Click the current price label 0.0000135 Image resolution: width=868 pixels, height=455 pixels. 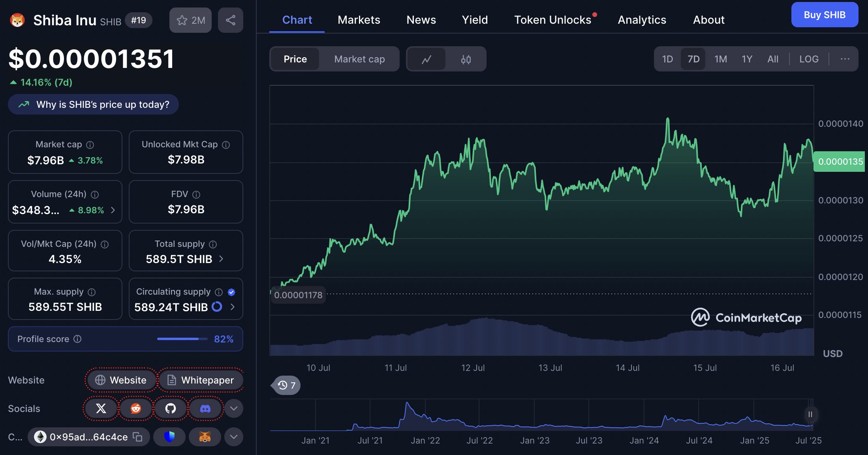click(839, 162)
